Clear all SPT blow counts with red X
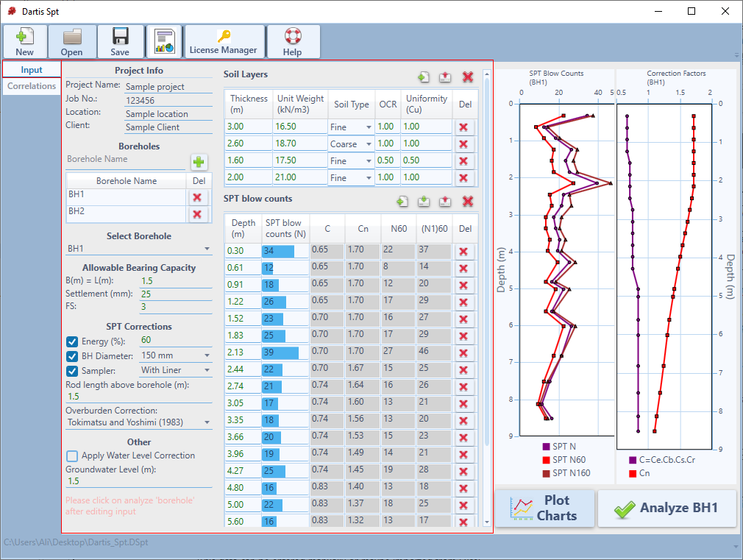Image resolution: width=743 pixels, height=560 pixels. [x=468, y=202]
